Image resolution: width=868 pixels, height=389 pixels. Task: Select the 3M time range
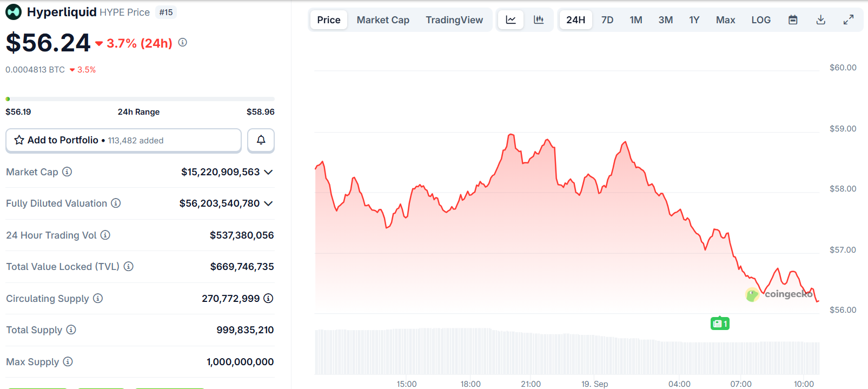pyautogui.click(x=666, y=20)
